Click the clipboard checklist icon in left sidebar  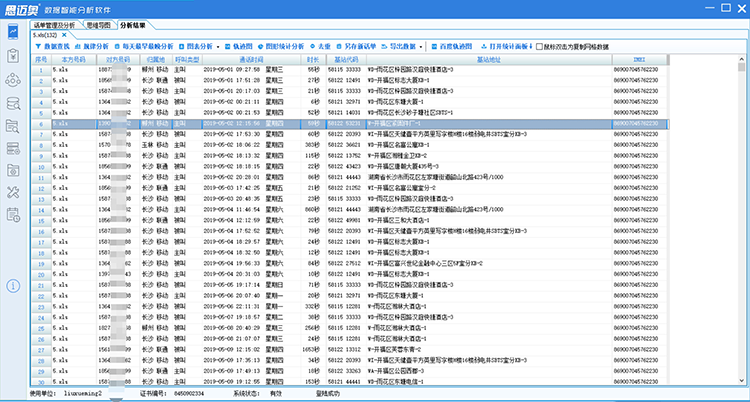click(13, 56)
